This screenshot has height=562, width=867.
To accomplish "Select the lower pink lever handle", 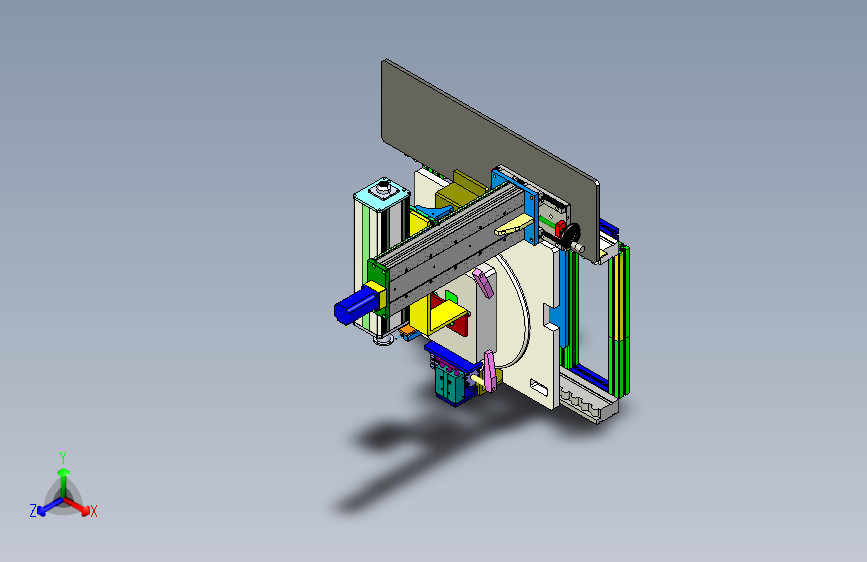I will tap(490, 371).
